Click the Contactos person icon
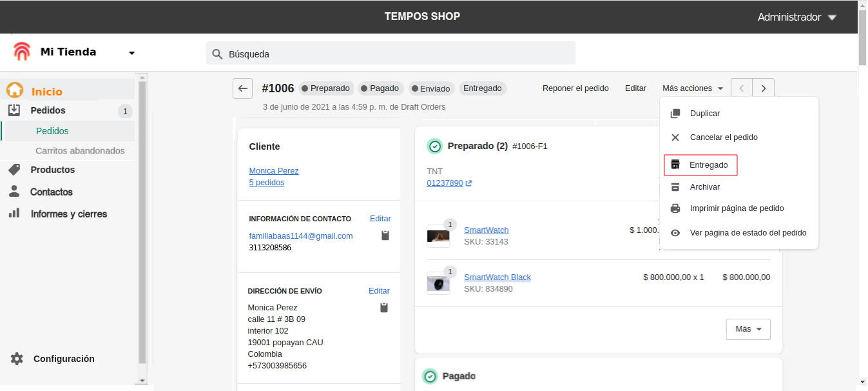 tap(14, 192)
